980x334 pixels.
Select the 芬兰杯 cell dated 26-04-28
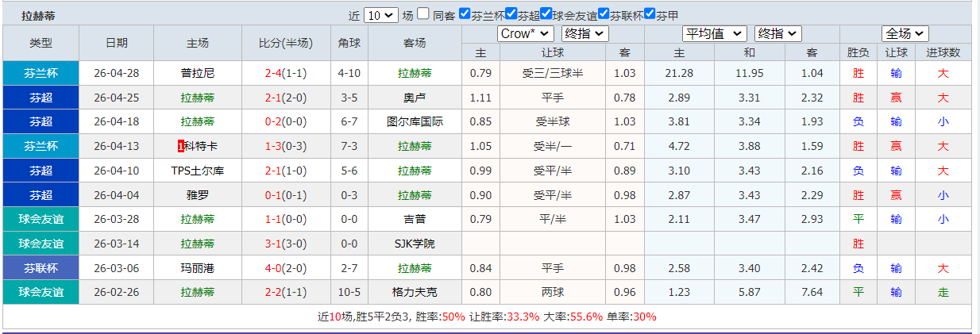click(x=41, y=73)
